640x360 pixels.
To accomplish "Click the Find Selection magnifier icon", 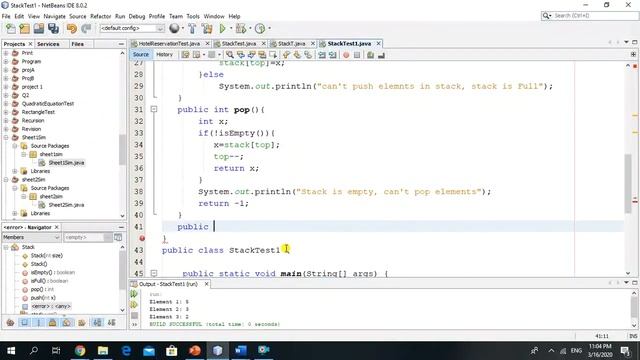I will (x=230, y=55).
